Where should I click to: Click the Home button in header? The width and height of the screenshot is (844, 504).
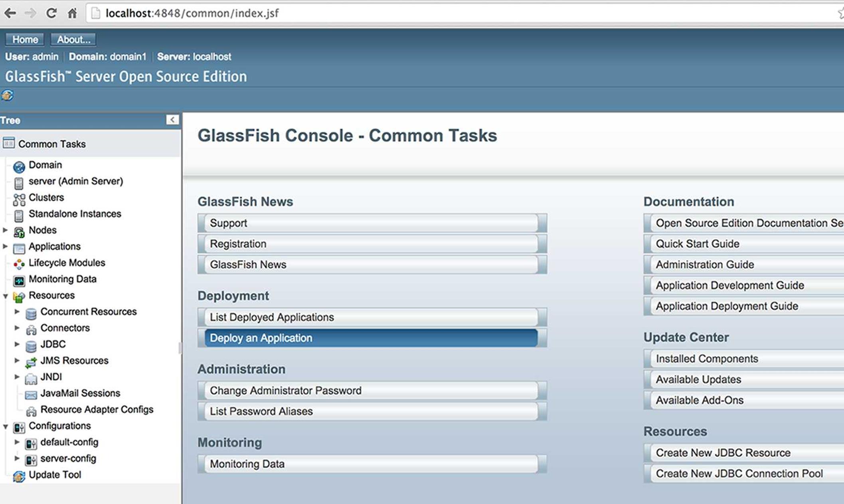point(25,40)
